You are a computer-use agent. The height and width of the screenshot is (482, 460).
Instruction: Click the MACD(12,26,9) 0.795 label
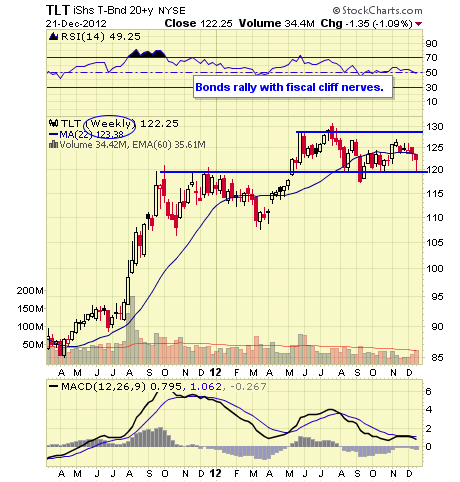116,387
